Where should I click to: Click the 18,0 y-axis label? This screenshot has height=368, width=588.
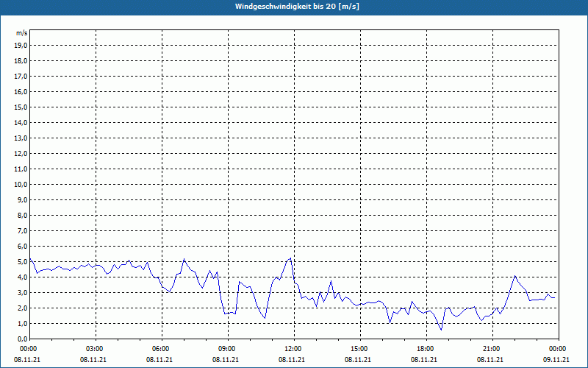[x=21, y=61]
